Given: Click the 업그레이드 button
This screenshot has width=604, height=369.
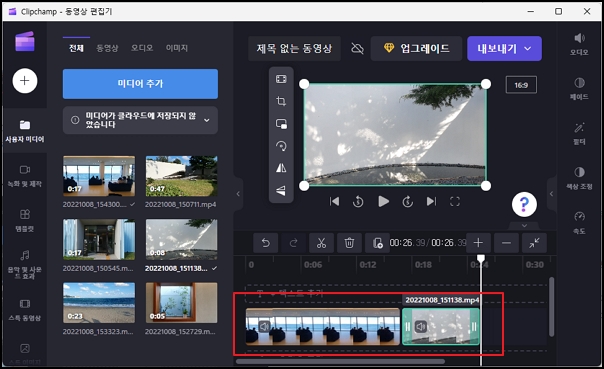Looking at the screenshot, I should [416, 49].
